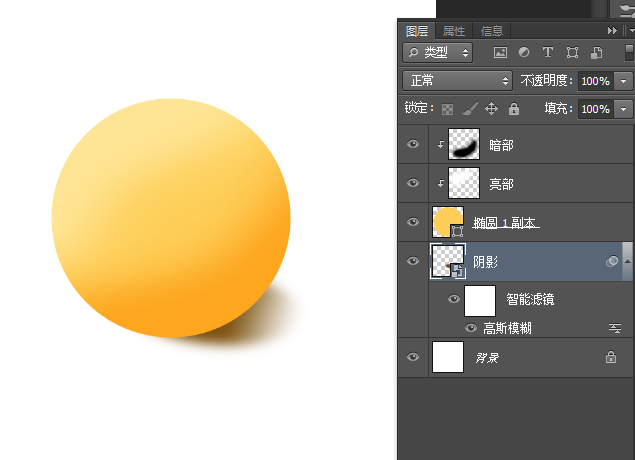Switch to the 属性 tab
The width and height of the screenshot is (635, 460).
454,31
